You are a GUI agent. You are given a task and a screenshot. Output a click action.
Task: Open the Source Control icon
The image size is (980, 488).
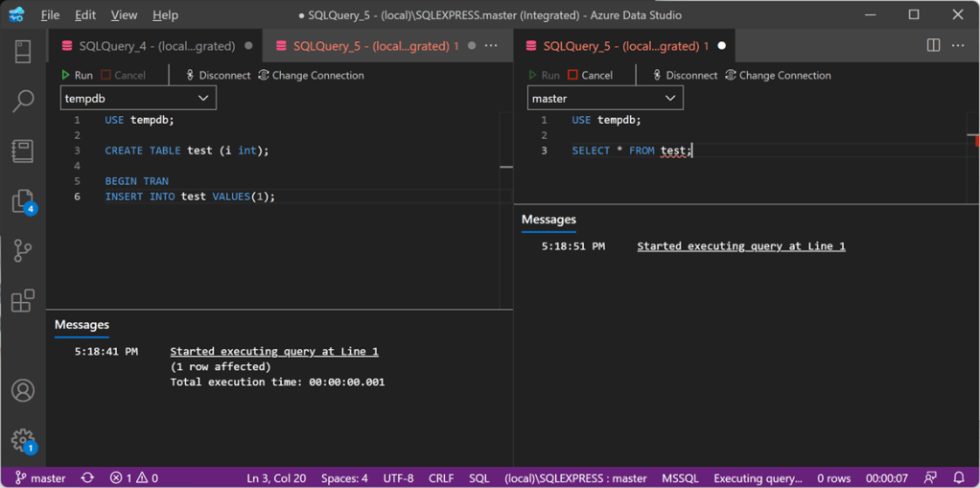coord(23,250)
